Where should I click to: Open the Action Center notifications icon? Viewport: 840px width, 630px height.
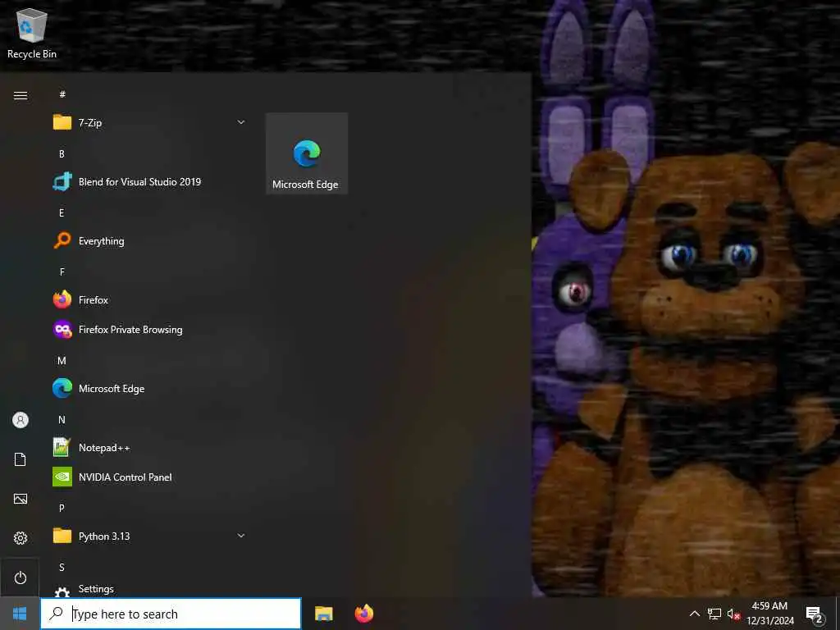(815, 614)
